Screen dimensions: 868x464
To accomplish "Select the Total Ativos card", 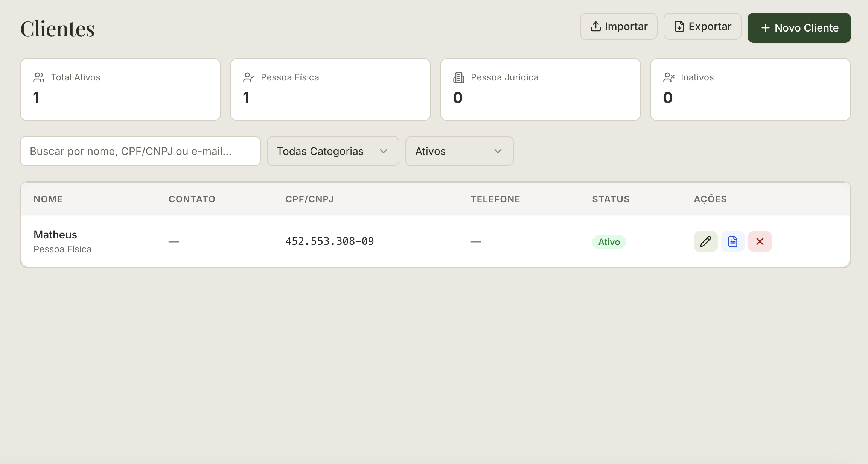I will point(120,89).
